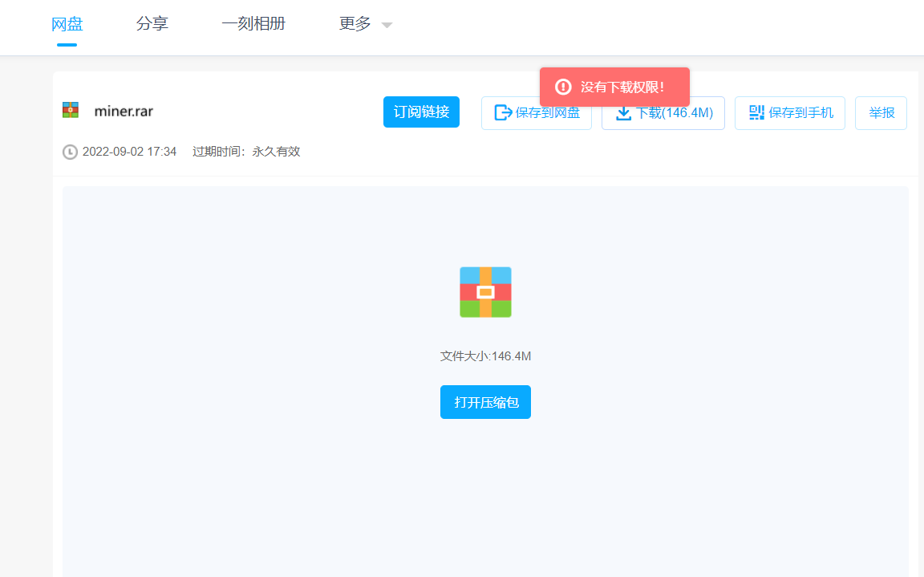Click the large WinRAR archive preview icon

pyautogui.click(x=485, y=291)
